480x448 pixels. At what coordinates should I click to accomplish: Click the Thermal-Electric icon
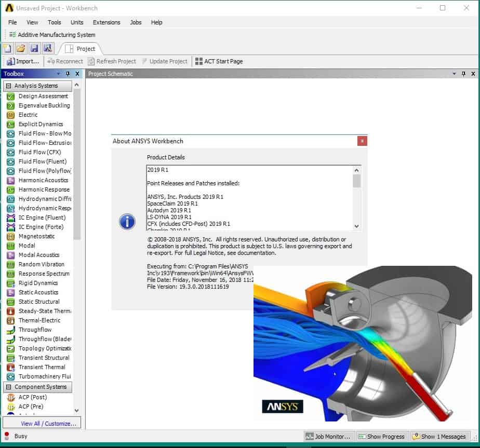11,320
